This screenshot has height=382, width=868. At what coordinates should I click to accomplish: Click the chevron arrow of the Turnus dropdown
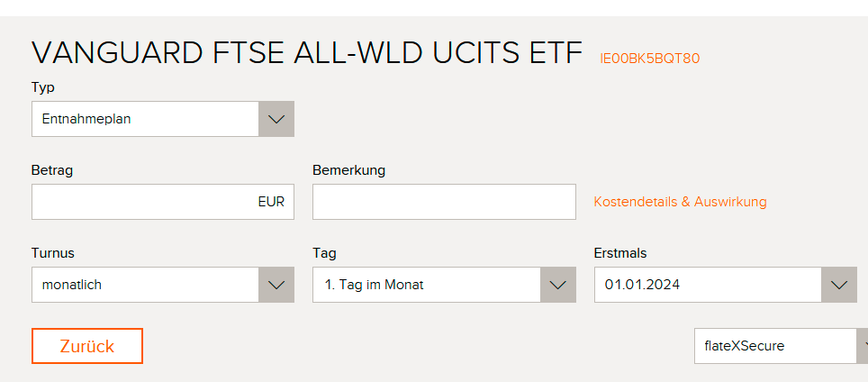tap(276, 285)
